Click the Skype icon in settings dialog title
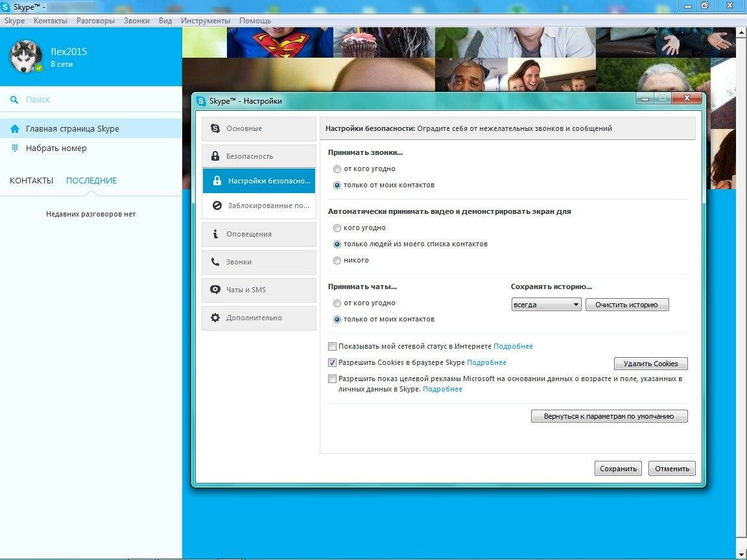The image size is (747, 560). (x=201, y=101)
